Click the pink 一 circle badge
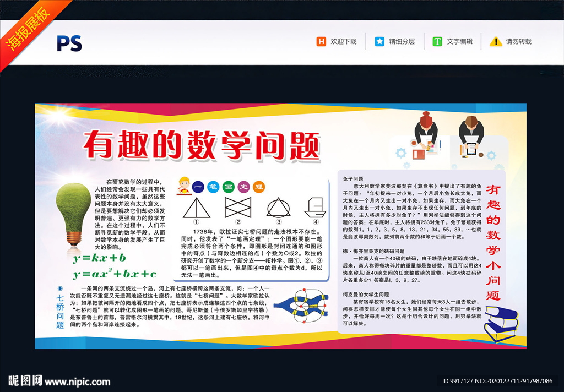This screenshot has width=564, height=392. tap(198, 187)
